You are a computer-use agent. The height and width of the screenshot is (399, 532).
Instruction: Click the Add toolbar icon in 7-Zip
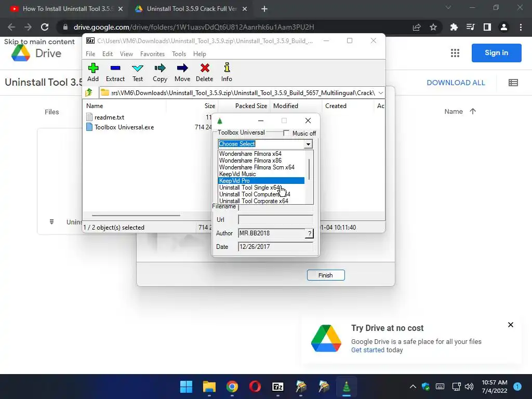pyautogui.click(x=93, y=72)
